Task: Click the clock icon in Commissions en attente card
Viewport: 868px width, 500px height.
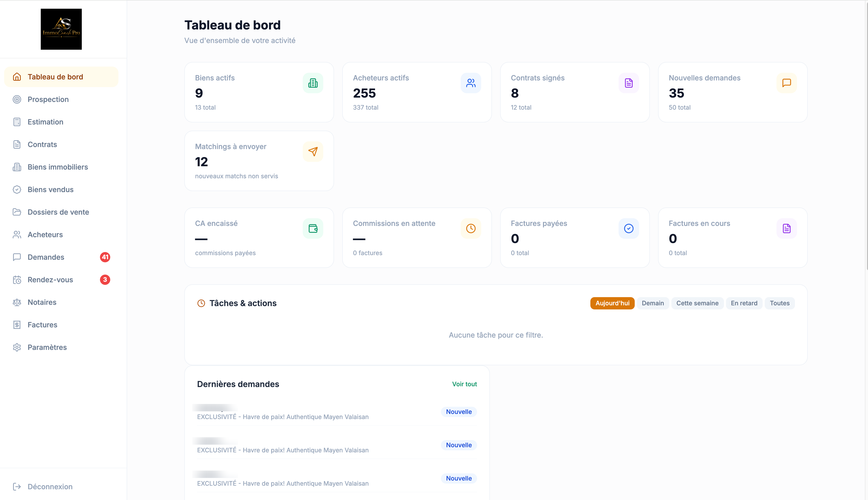Action: tap(471, 228)
